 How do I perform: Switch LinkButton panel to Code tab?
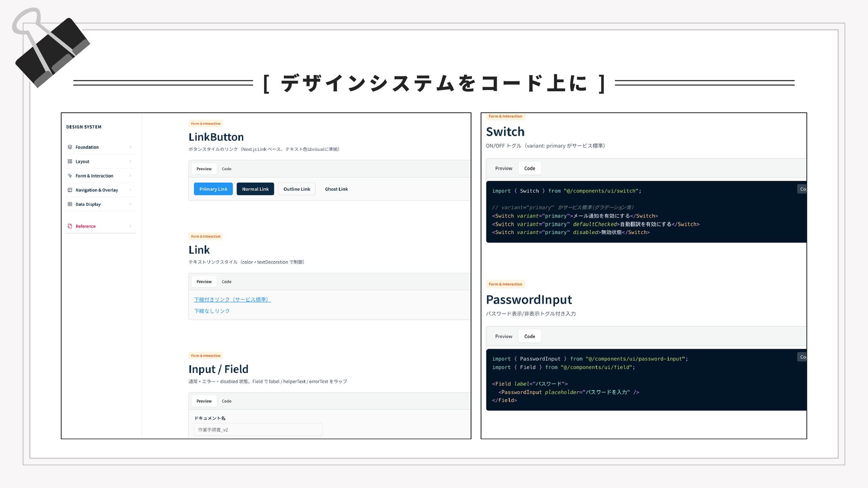226,169
